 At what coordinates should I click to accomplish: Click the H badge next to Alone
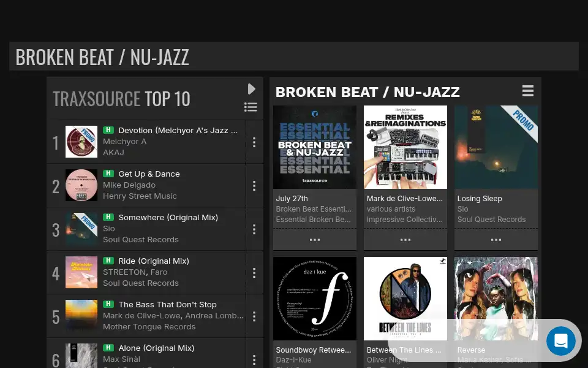108,348
